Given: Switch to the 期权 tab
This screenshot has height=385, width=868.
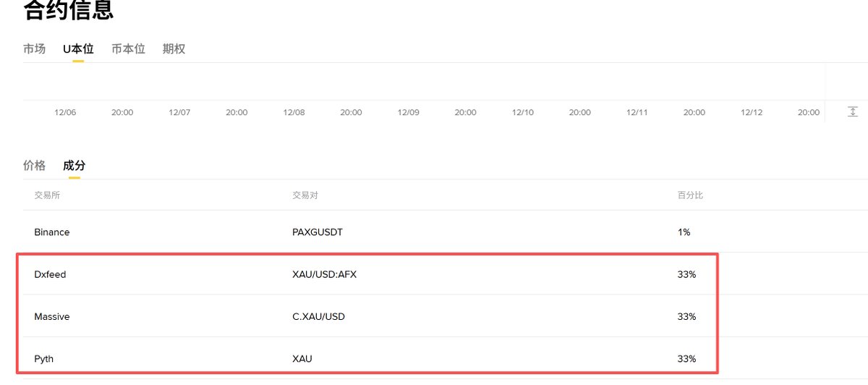Looking at the screenshot, I should pos(174,49).
